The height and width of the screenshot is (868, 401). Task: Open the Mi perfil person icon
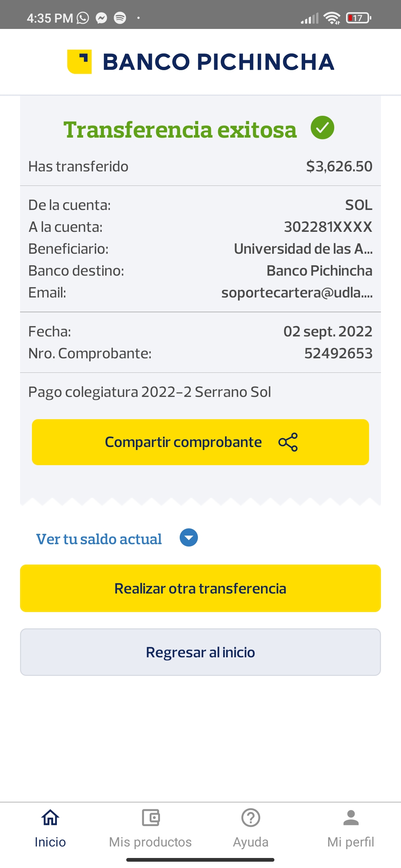(x=351, y=818)
